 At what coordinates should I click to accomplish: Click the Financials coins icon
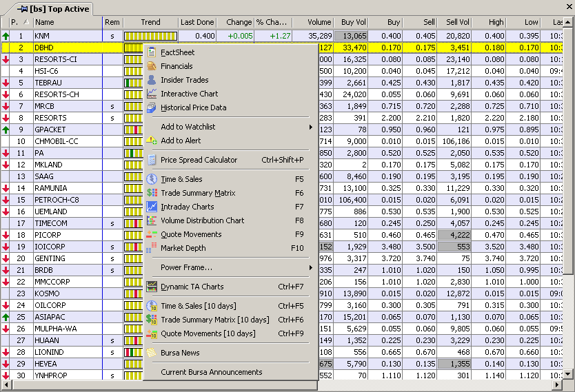point(152,66)
